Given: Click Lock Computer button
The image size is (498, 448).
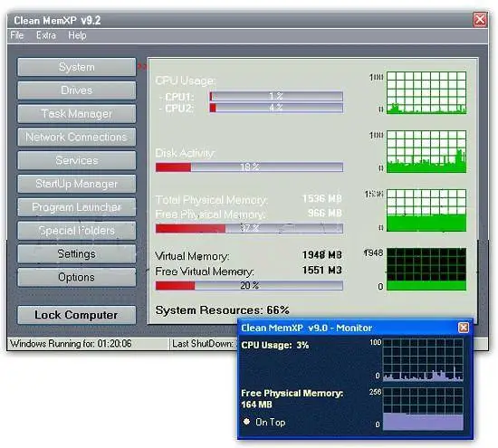Looking at the screenshot, I should pyautogui.click(x=77, y=315).
